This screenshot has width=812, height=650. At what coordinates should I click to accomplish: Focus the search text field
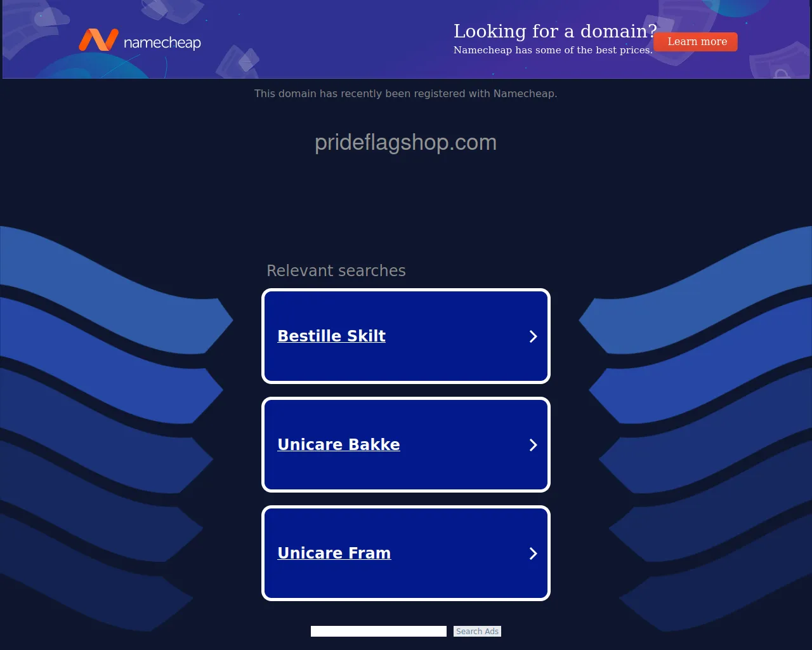[379, 631]
